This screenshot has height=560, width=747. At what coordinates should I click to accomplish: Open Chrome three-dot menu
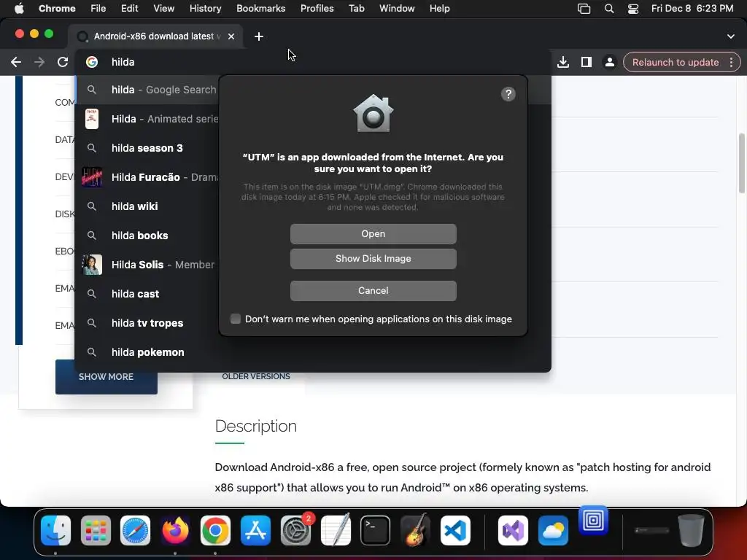coord(731,62)
